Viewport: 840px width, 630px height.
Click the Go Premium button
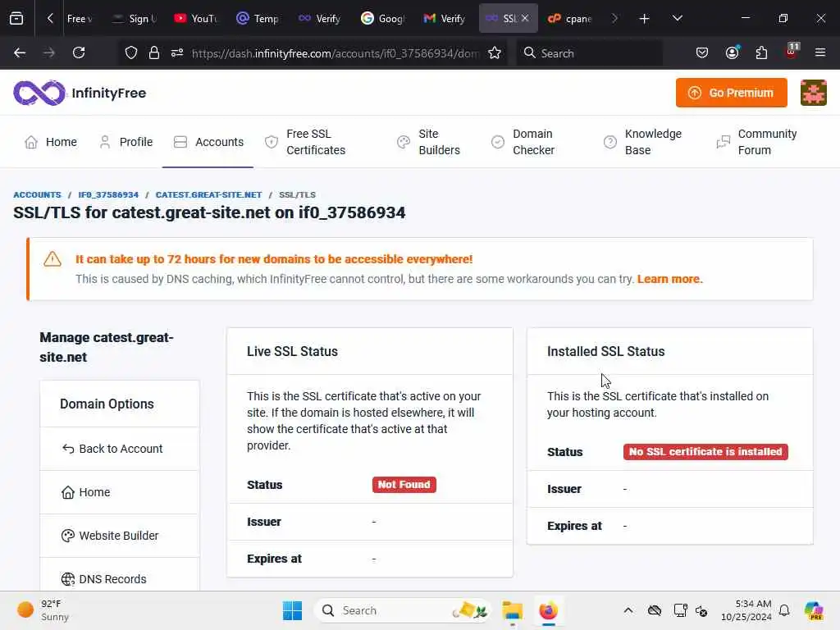point(731,93)
